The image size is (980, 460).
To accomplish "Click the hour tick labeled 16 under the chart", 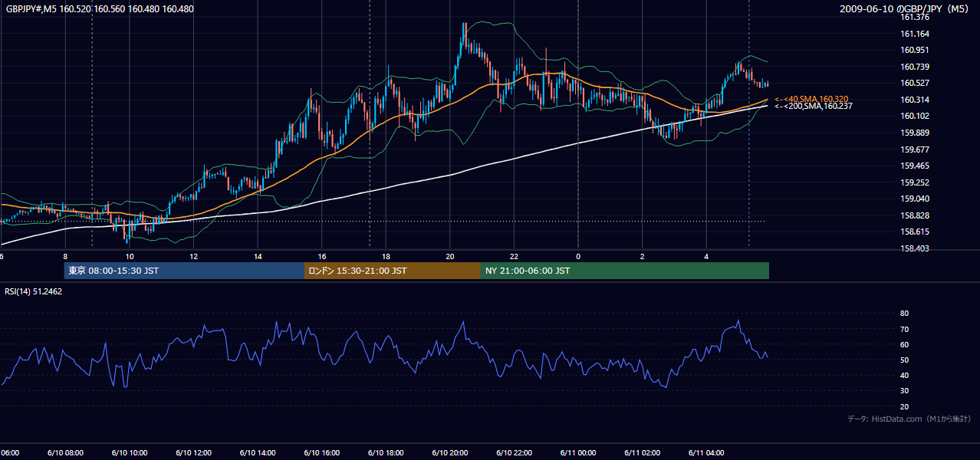I will click(322, 256).
